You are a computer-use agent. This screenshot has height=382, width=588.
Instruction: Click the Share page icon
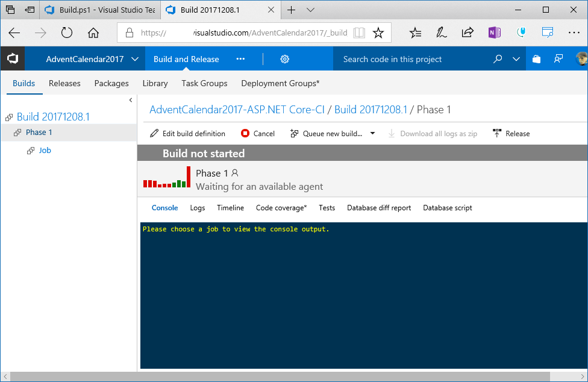click(468, 33)
